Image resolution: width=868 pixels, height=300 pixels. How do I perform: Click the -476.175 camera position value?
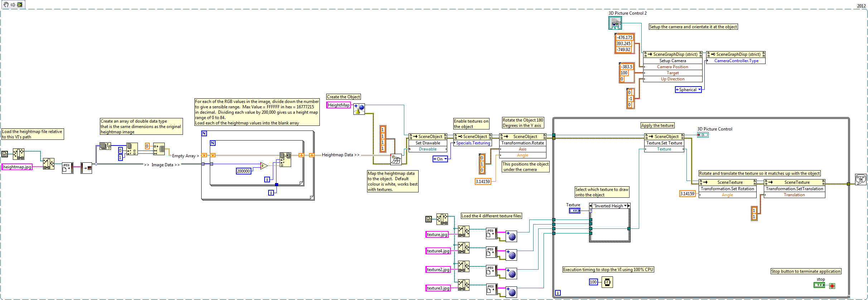625,38
